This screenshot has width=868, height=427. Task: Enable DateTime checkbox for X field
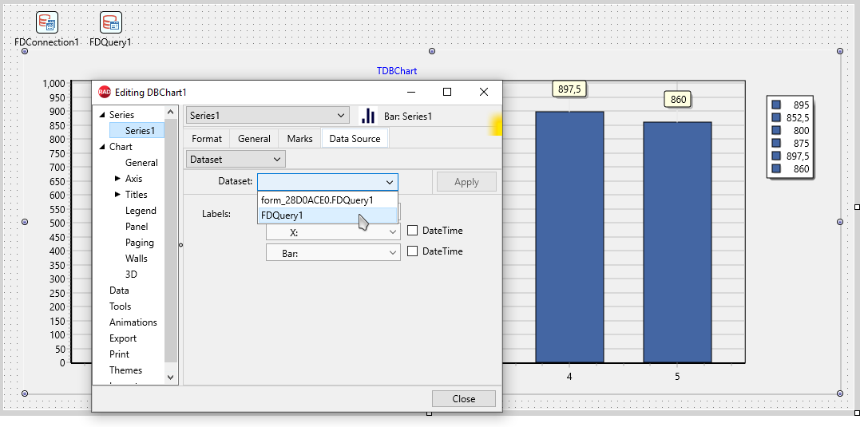click(412, 231)
